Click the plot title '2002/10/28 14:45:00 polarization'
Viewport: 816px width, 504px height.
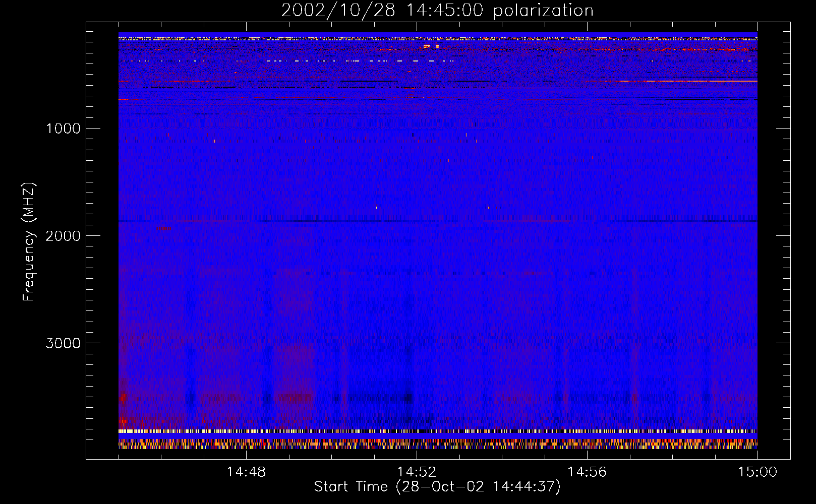tap(437, 11)
